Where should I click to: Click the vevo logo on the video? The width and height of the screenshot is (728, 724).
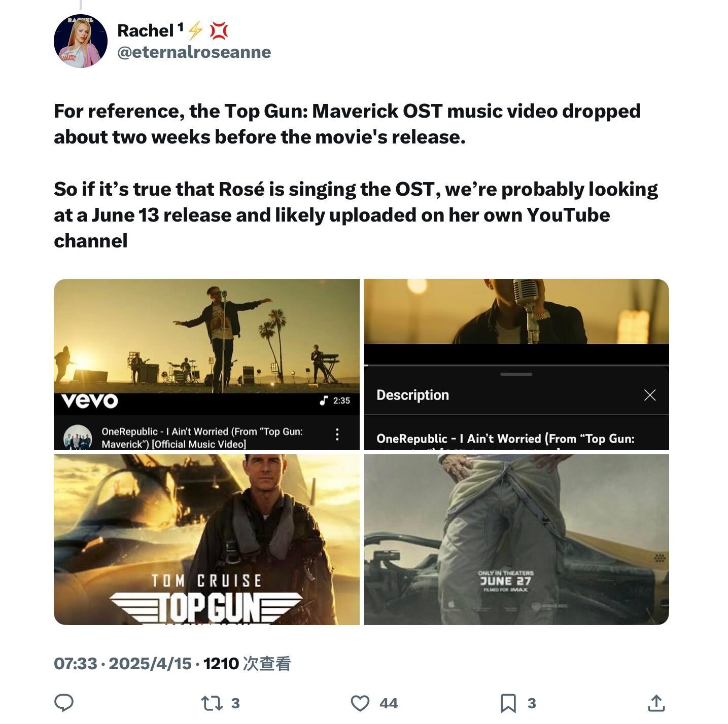click(90, 401)
